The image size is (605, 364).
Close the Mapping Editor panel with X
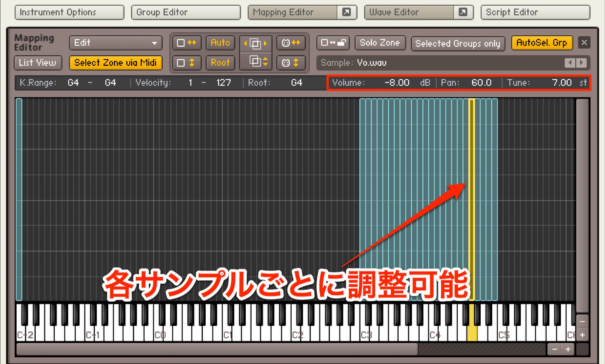tap(584, 42)
